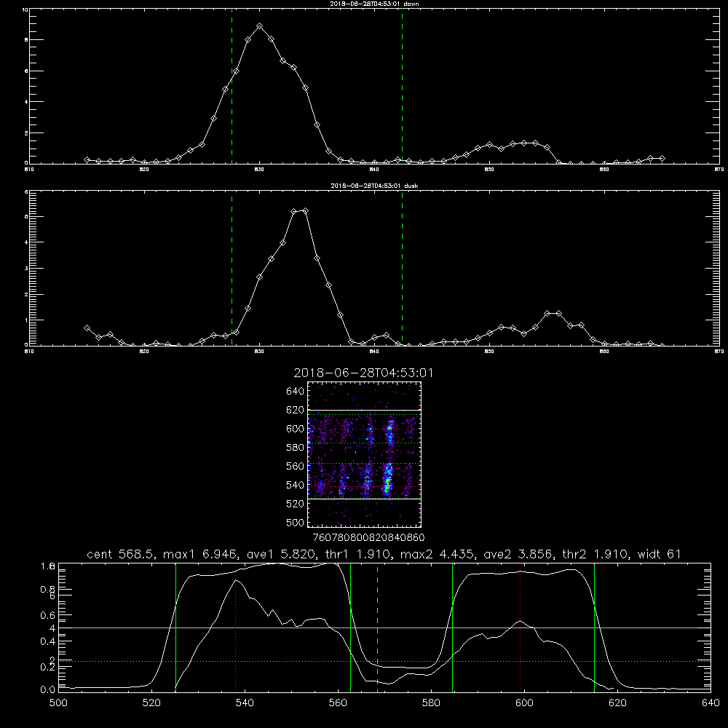This screenshot has height=728, width=728.
Task: Click left green dashed line in dusk plot
Action: [x=232, y=268]
